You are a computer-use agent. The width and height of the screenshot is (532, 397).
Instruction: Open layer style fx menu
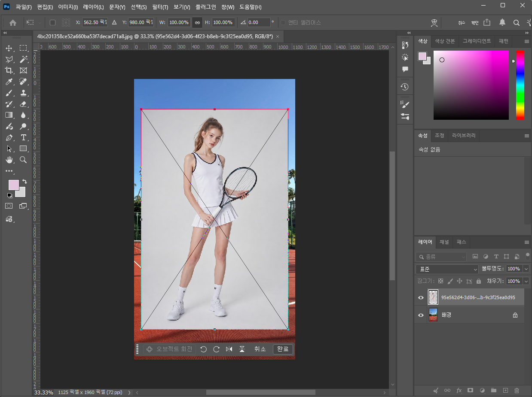459,391
